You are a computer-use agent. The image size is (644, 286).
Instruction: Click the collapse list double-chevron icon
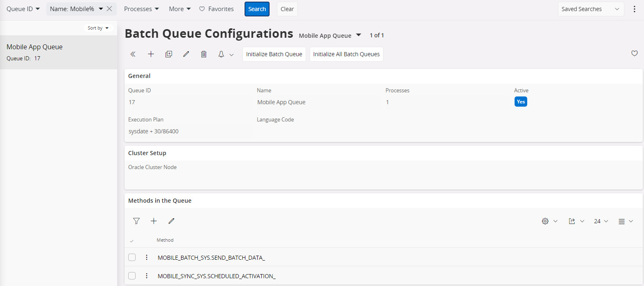click(x=133, y=54)
